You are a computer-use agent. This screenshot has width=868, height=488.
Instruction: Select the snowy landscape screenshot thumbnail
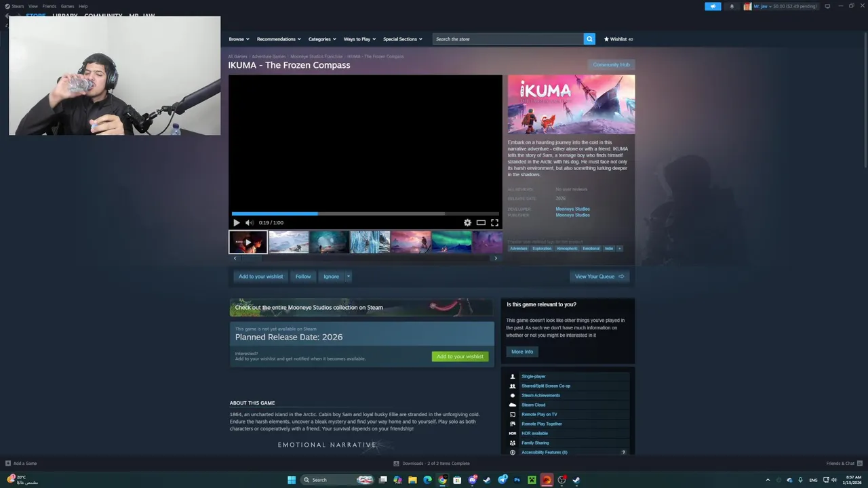[288, 242]
